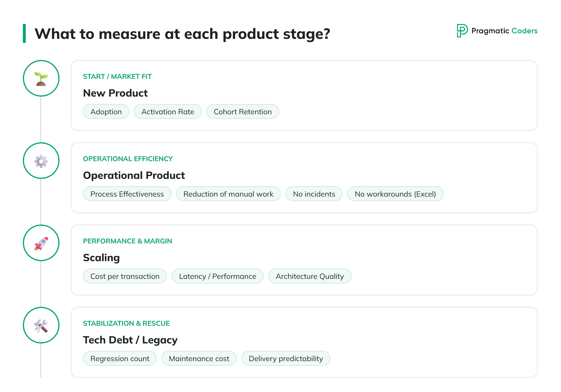The image size is (561, 392).
Task: Click the START / MARKET FIT label
Action: point(117,77)
